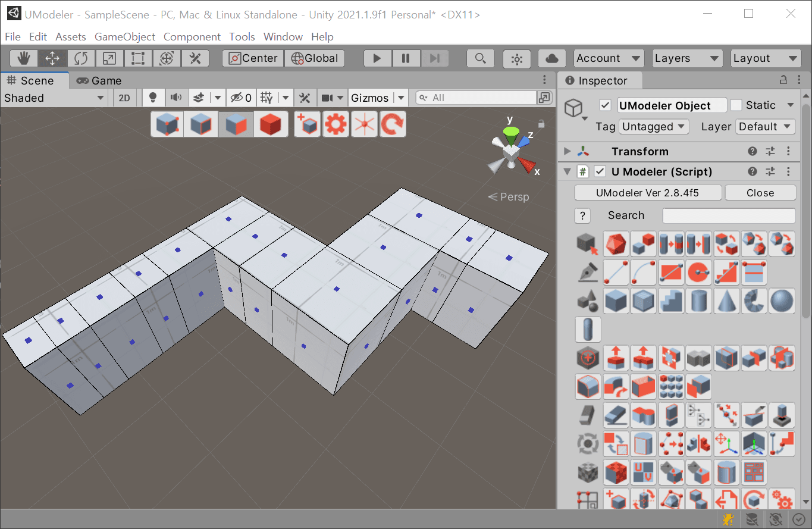The image size is (812, 529).
Task: Open the UV editor tool icon
Action: (x=644, y=472)
